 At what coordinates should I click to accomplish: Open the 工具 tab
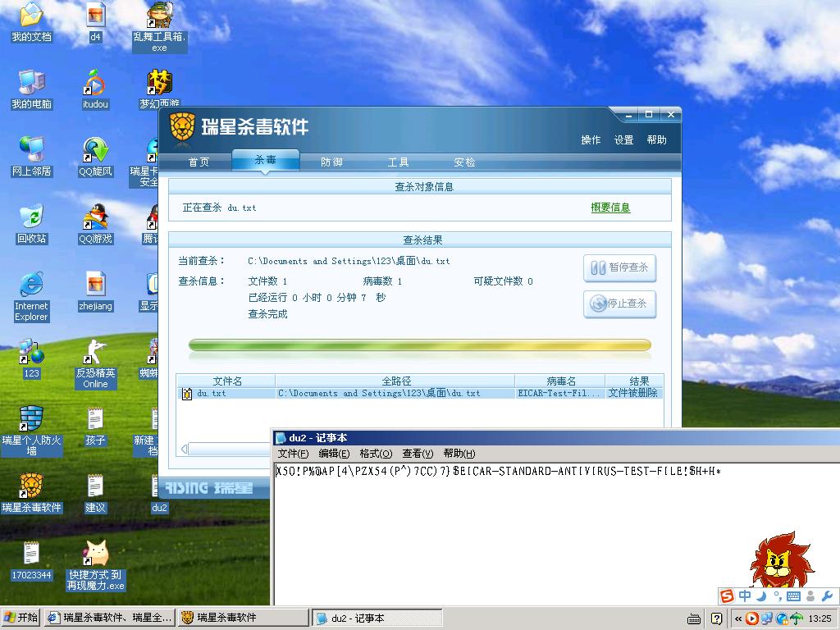(x=398, y=162)
